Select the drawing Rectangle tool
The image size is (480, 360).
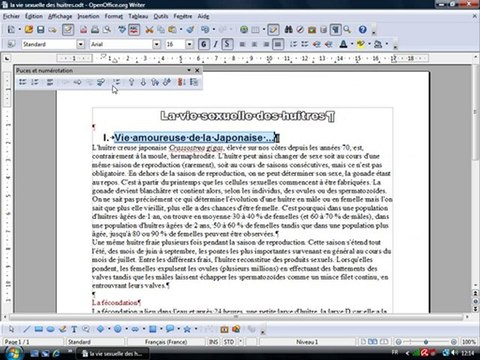click(x=38, y=329)
